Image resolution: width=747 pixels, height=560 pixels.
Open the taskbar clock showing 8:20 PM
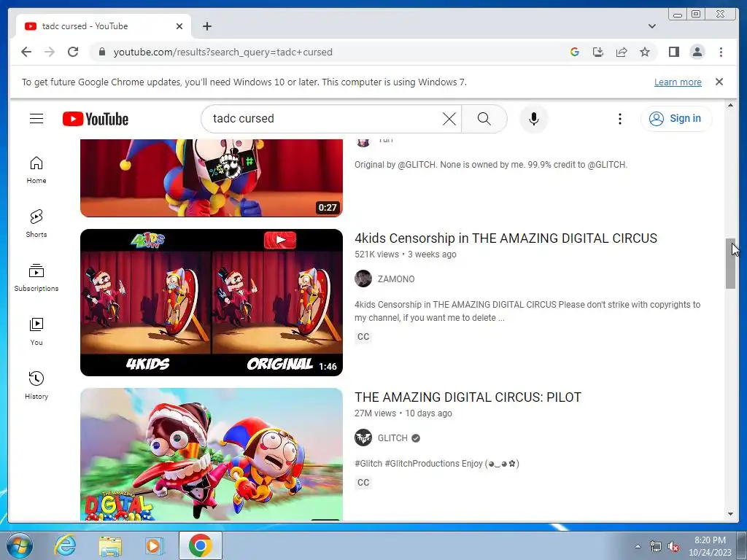tap(710, 546)
